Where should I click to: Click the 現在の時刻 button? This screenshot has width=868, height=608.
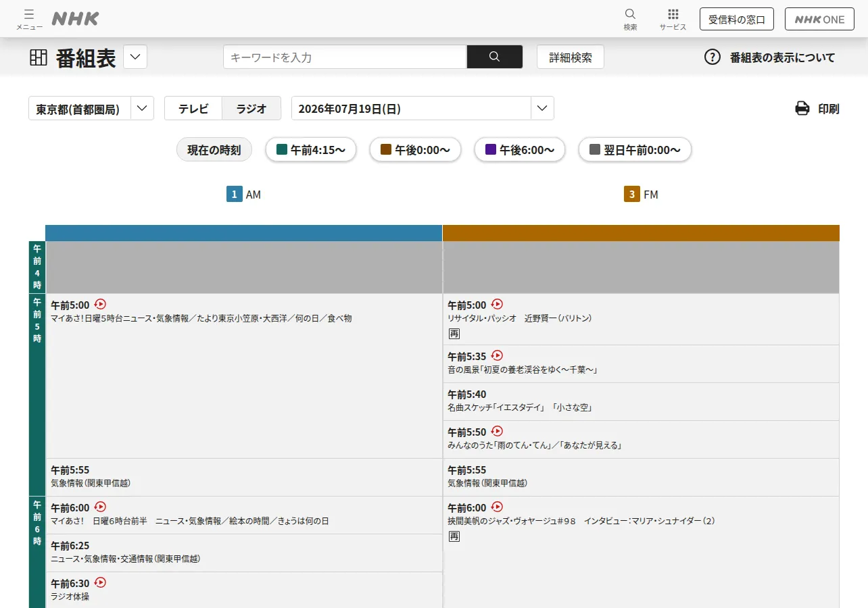tap(214, 150)
